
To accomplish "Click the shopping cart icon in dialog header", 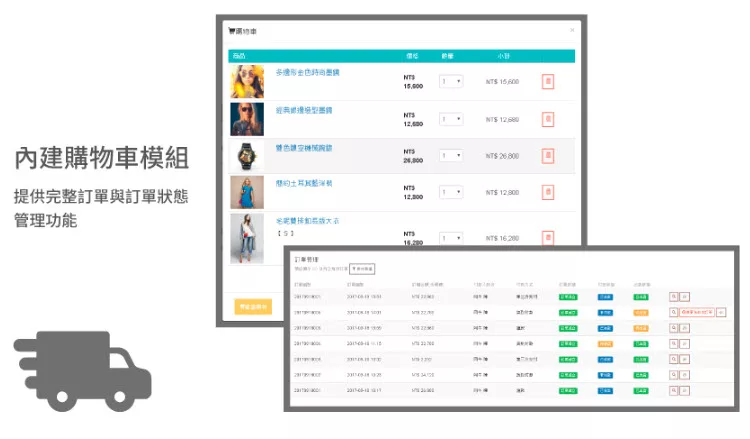I will (232, 31).
